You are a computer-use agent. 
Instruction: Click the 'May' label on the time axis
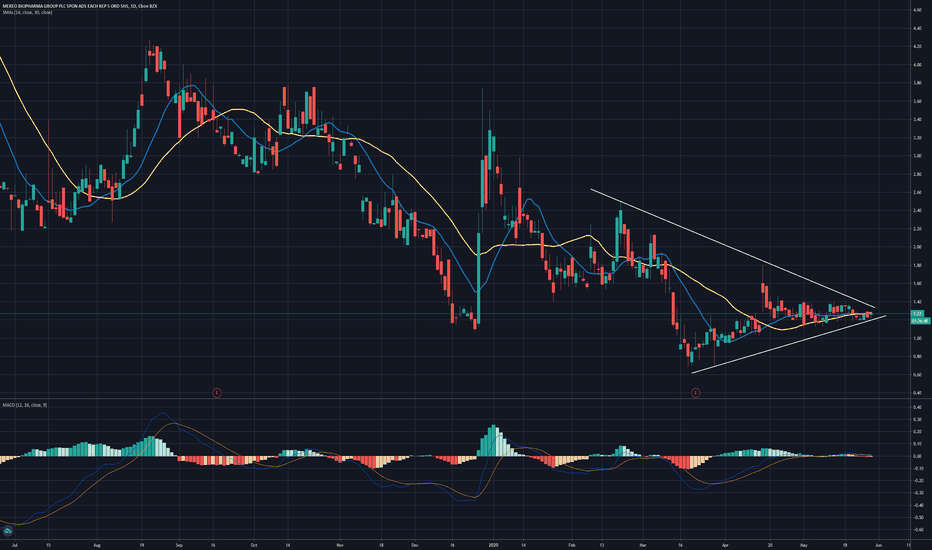coord(804,545)
